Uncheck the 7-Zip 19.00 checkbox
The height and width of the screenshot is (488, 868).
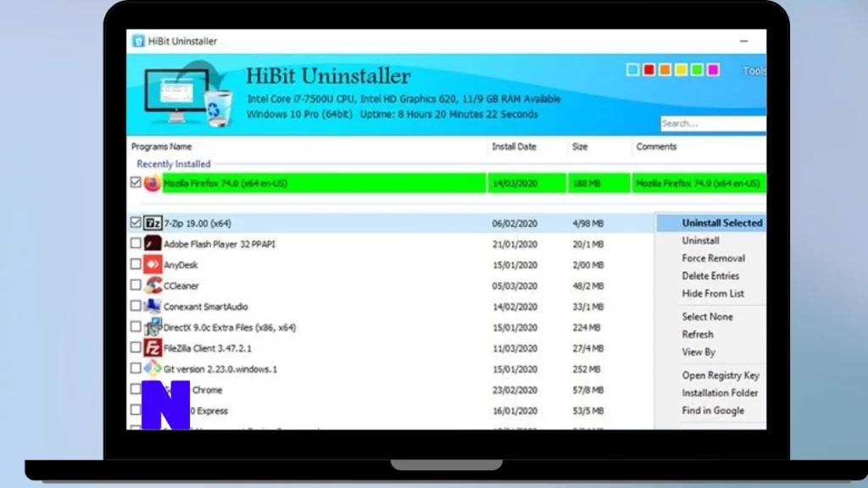pos(136,223)
